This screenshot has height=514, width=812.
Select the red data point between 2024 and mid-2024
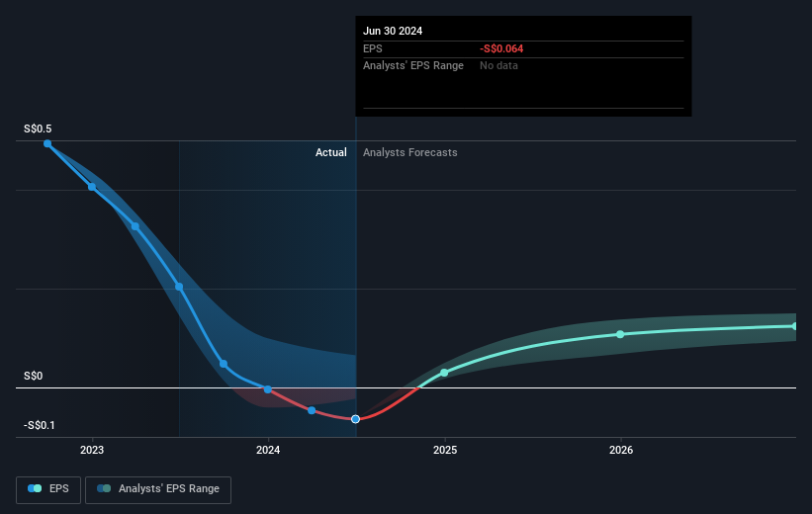[x=312, y=410]
